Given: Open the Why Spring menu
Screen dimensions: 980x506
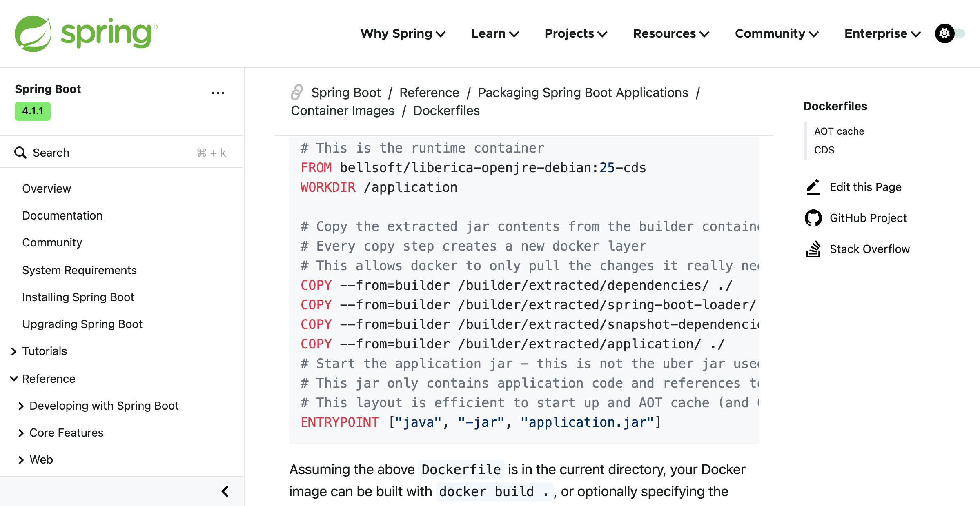Looking at the screenshot, I should click(403, 33).
